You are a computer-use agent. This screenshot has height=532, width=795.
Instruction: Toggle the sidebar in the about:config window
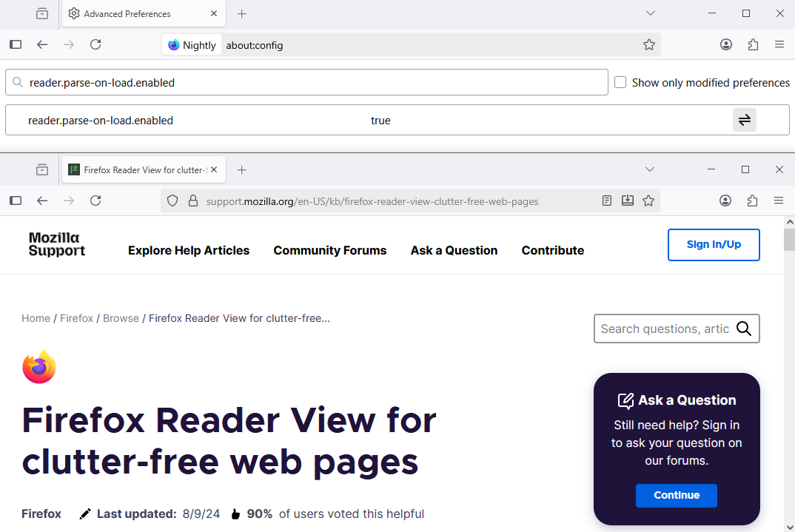click(x=16, y=44)
